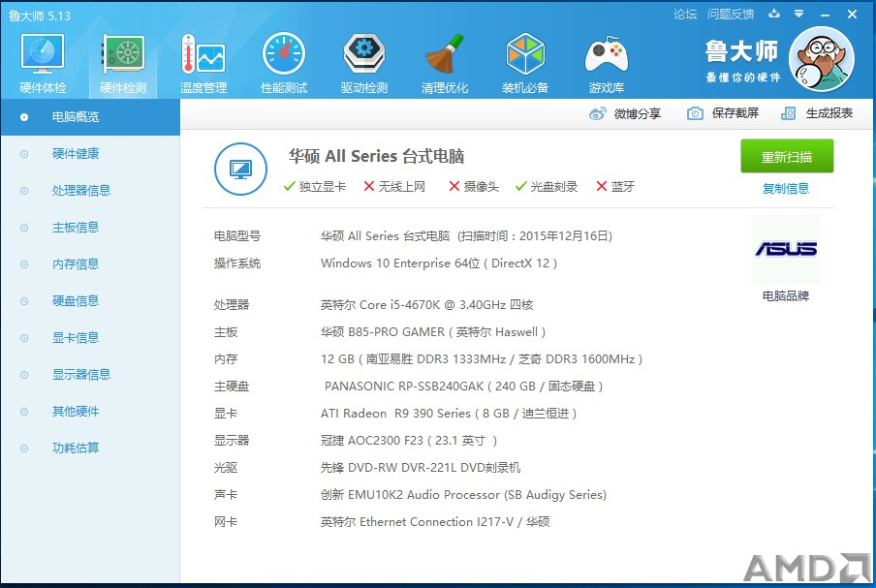Click 蓝牙 feature indicator
Viewport: 876px width, 588px height.
[615, 187]
